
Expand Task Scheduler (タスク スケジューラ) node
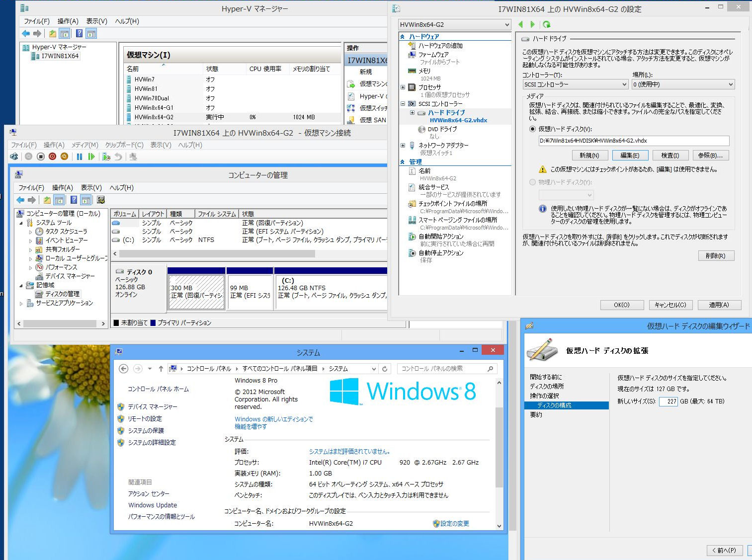[30, 232]
